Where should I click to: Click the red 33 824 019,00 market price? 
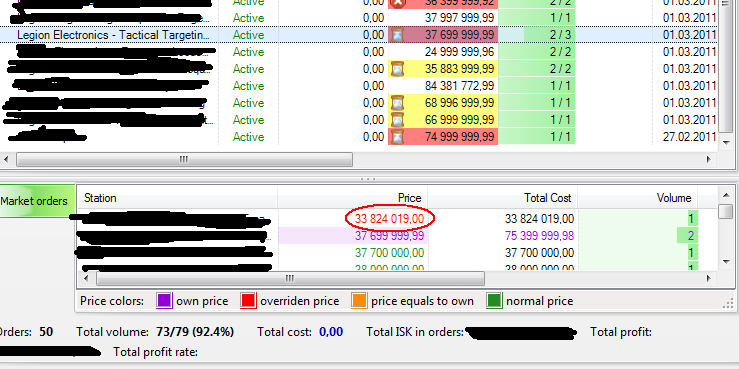point(389,219)
